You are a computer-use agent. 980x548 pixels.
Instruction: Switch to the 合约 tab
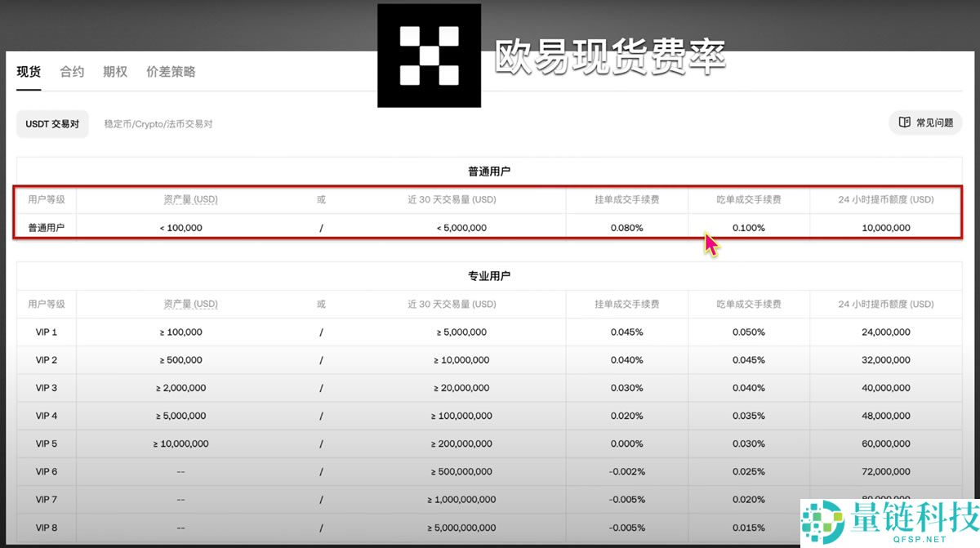click(72, 72)
